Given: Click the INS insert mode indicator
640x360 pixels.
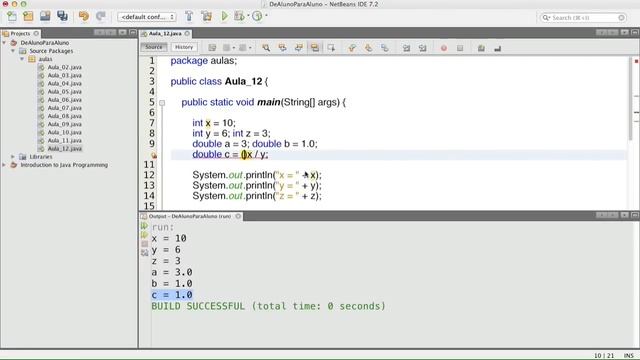Looking at the screenshot, I should [x=629, y=356].
